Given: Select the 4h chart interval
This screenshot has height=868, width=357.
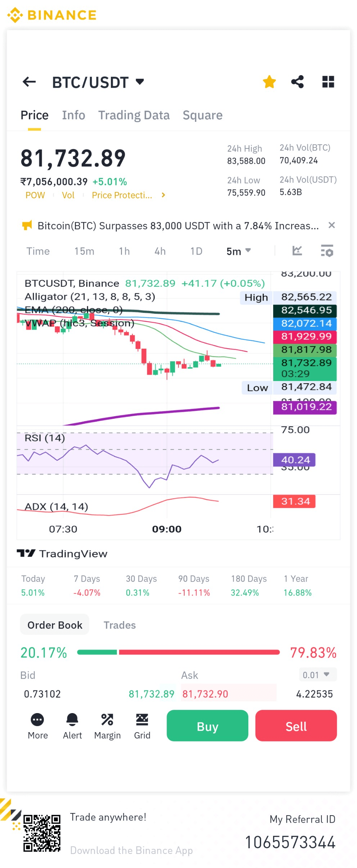Looking at the screenshot, I should [160, 251].
